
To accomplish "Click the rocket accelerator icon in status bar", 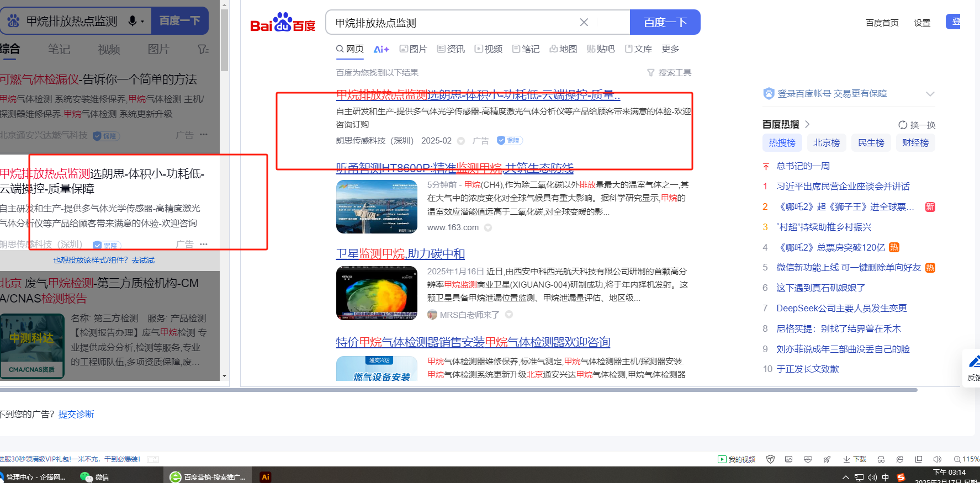I will pos(827,459).
